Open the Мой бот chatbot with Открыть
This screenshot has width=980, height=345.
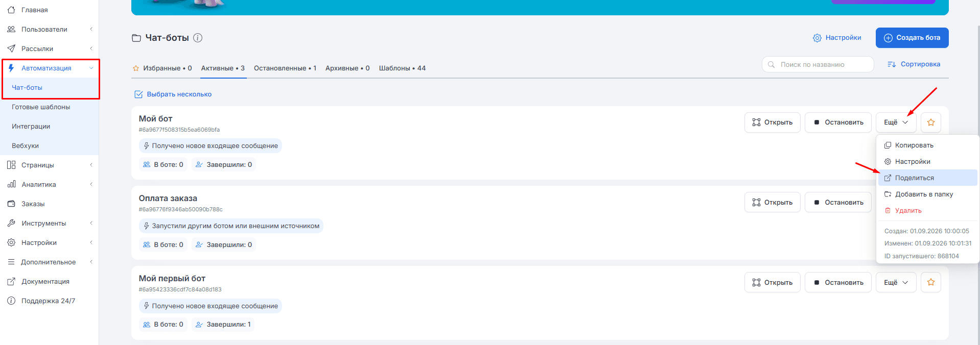pos(772,122)
